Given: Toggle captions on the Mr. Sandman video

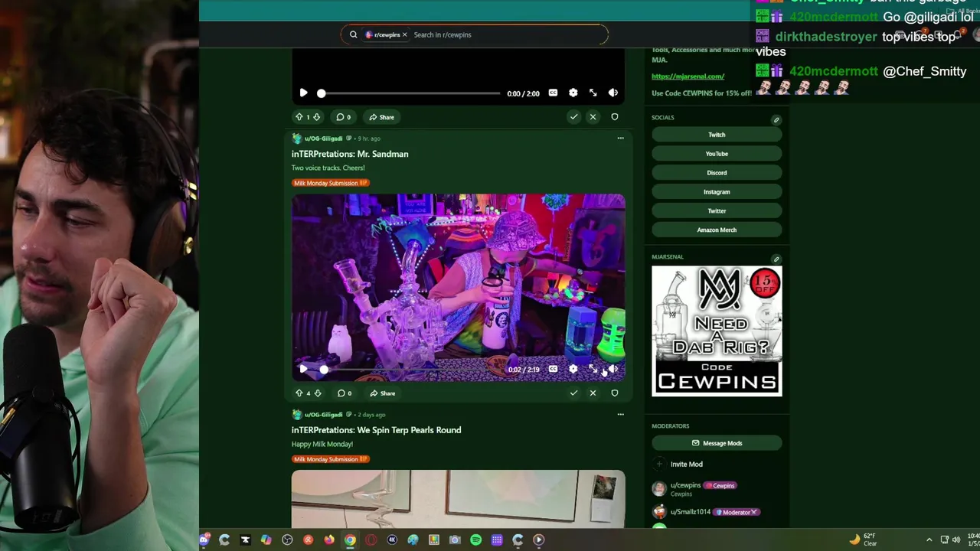Looking at the screenshot, I should [553, 369].
